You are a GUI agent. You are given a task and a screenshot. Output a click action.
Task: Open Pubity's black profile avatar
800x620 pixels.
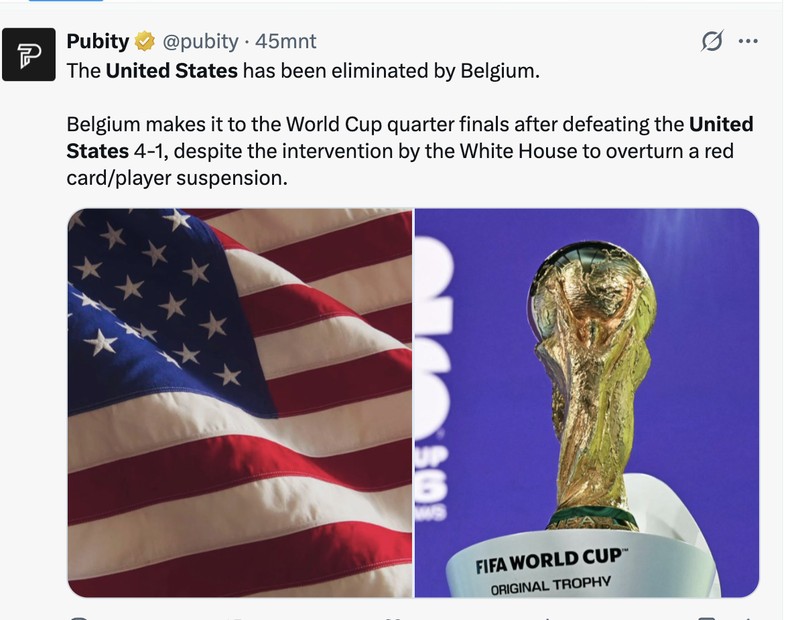[x=29, y=55]
